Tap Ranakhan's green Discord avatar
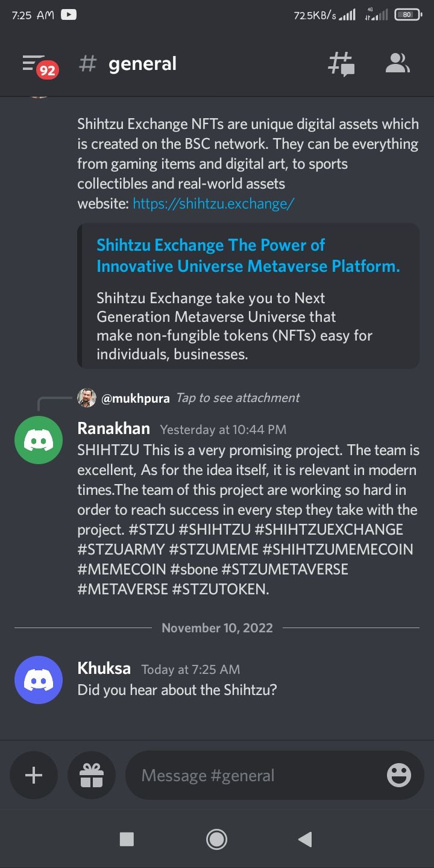434x868 pixels. [39, 440]
